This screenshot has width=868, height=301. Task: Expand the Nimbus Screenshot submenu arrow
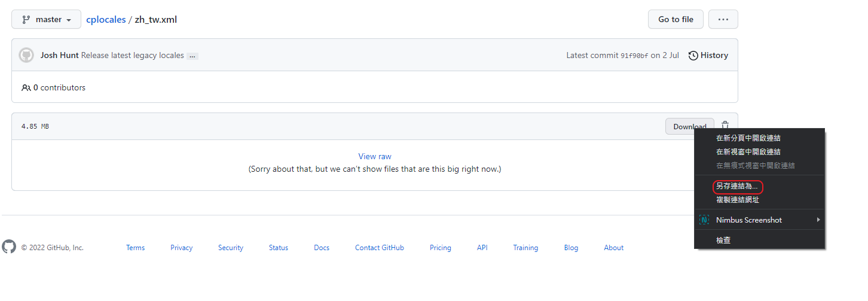818,220
